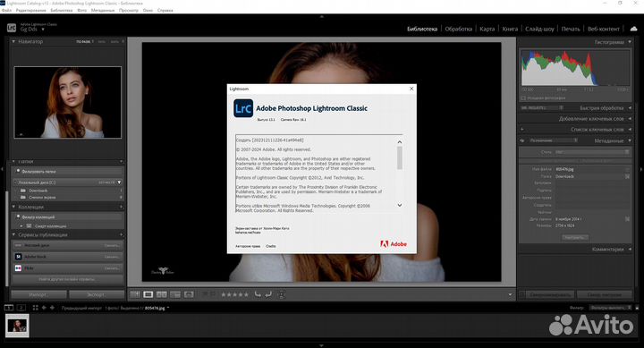The height and width of the screenshot is (348, 644).
Task: Open the toolbar content dropdown arrow
Action: click(x=510, y=294)
